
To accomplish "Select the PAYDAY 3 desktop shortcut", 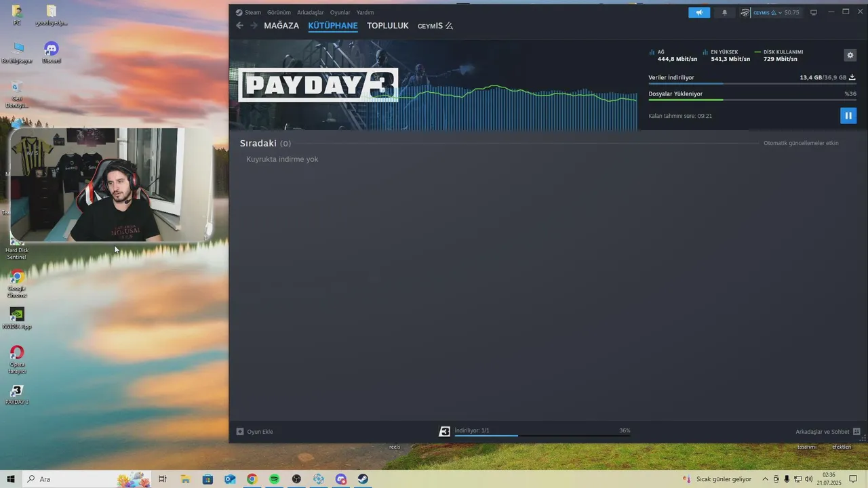I will (x=17, y=394).
